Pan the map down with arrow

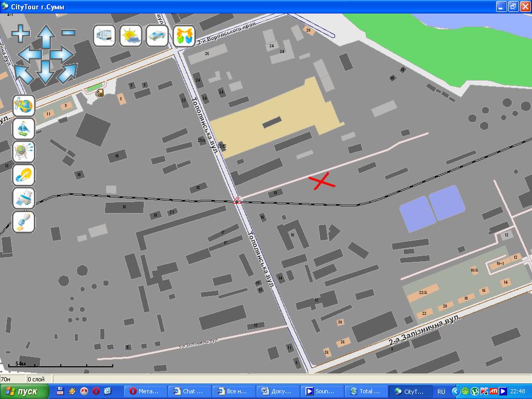tap(46, 72)
